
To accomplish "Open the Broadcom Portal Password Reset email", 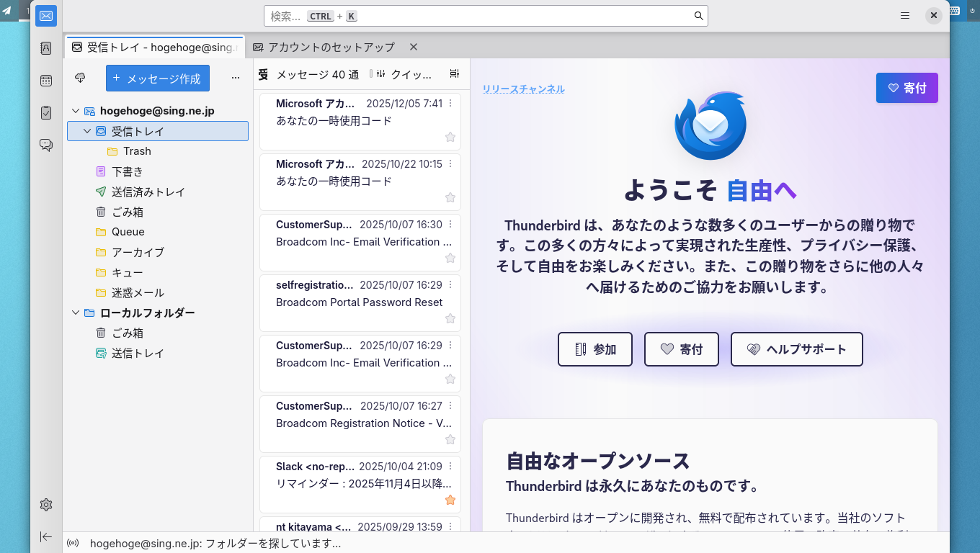I will pos(360,302).
